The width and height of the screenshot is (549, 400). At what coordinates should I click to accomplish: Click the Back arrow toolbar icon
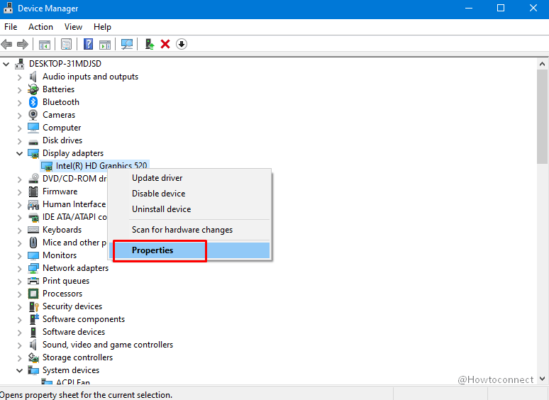tap(7, 44)
